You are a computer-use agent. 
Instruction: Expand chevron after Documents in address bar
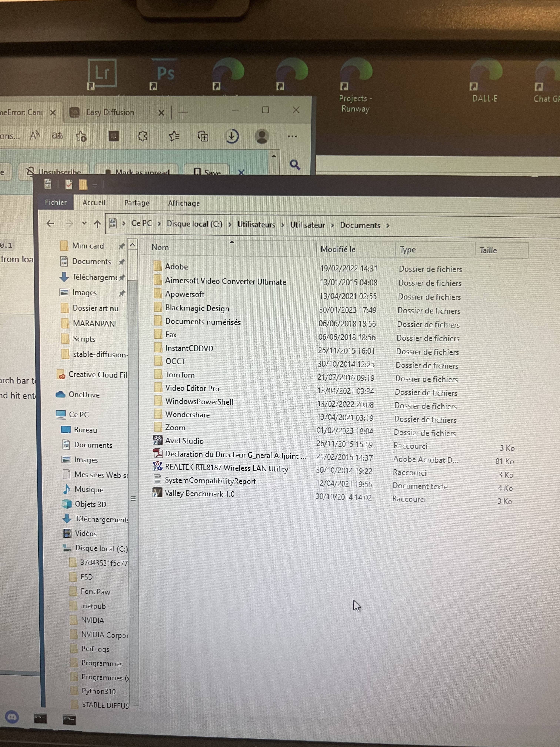point(388,226)
